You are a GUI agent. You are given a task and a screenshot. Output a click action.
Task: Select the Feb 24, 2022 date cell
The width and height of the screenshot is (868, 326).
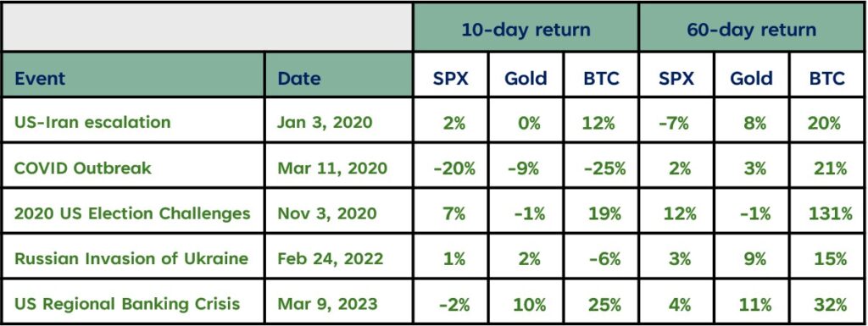[339, 257]
